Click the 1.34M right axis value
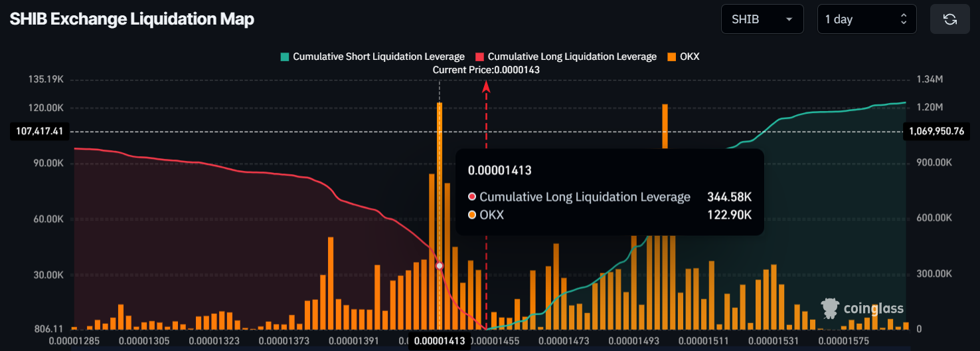 [930, 79]
